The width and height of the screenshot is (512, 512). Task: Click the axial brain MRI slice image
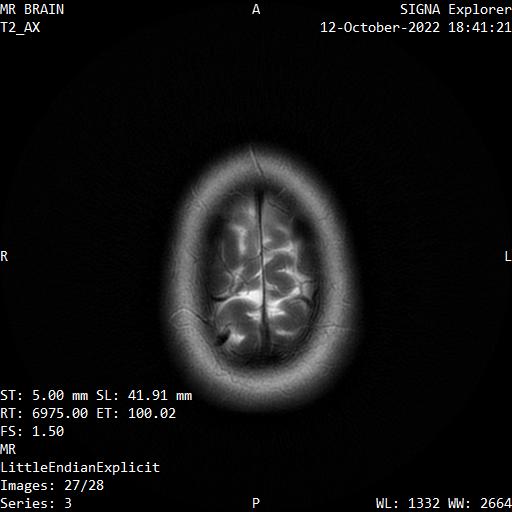(x=262, y=277)
